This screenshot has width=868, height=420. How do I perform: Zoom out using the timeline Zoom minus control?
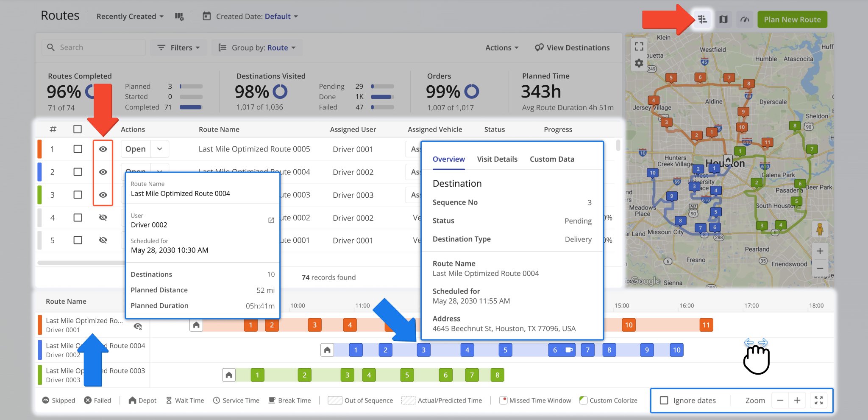pyautogui.click(x=780, y=400)
